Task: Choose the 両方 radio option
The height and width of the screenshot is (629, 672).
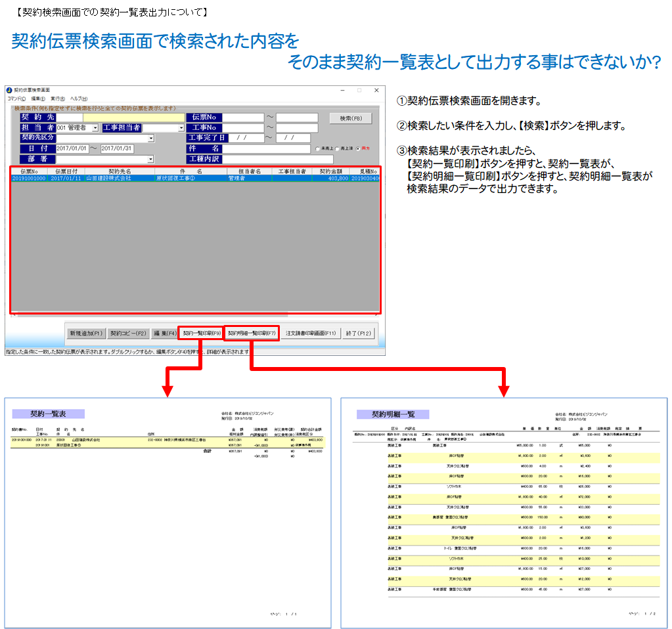Action: tap(358, 149)
